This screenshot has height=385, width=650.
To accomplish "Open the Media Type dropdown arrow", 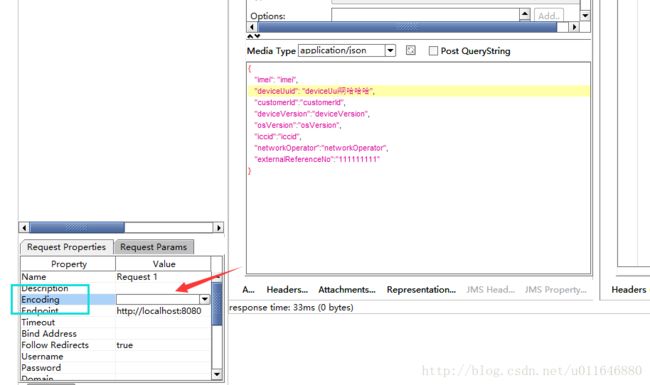I will tap(390, 51).
